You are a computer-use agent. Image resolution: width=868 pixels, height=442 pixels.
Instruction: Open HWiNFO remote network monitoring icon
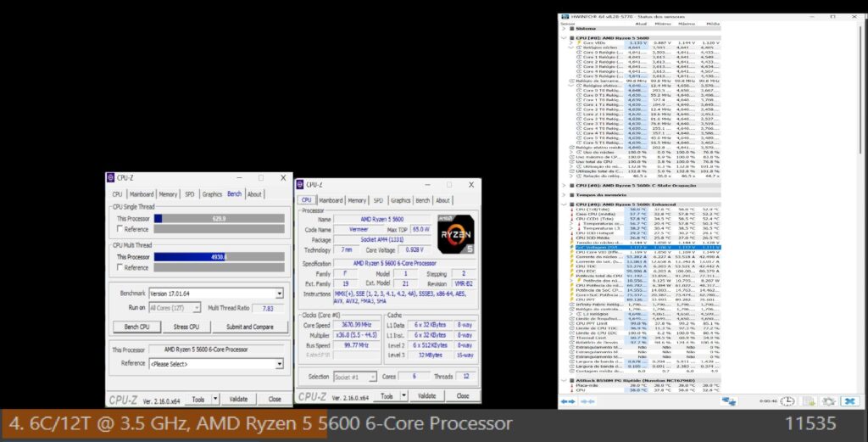[x=729, y=401]
